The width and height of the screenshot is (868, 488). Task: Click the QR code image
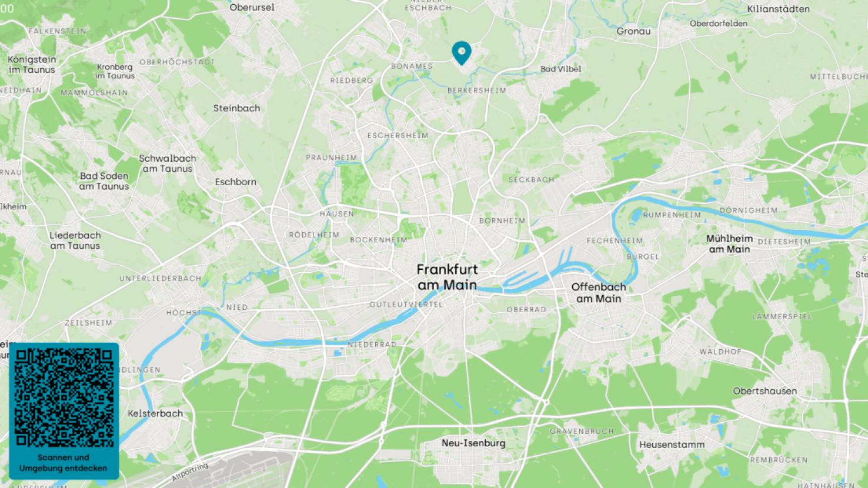[64, 397]
